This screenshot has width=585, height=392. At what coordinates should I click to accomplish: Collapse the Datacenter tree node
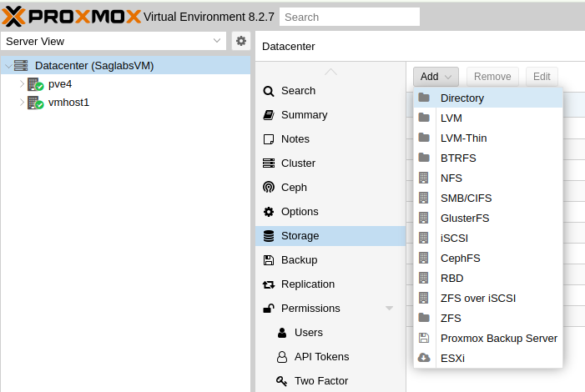pos(8,66)
